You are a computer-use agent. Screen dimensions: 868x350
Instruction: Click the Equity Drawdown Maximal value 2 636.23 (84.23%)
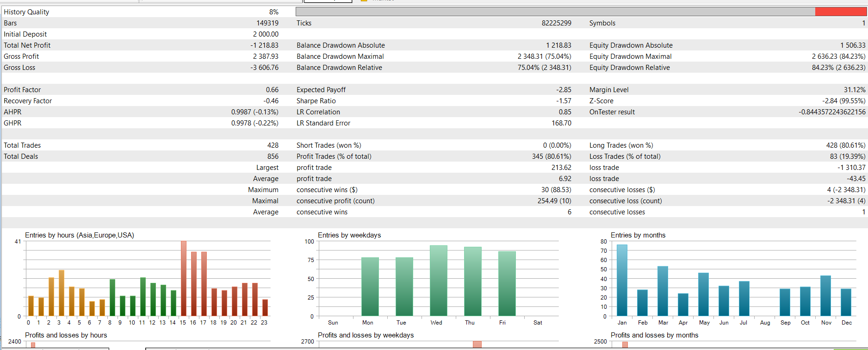pyautogui.click(x=838, y=56)
